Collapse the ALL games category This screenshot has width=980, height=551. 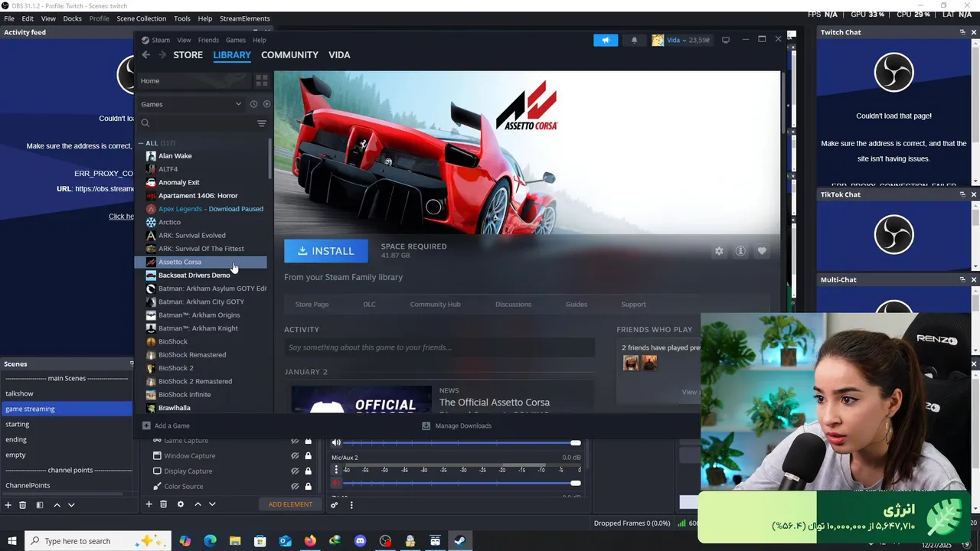[141, 143]
